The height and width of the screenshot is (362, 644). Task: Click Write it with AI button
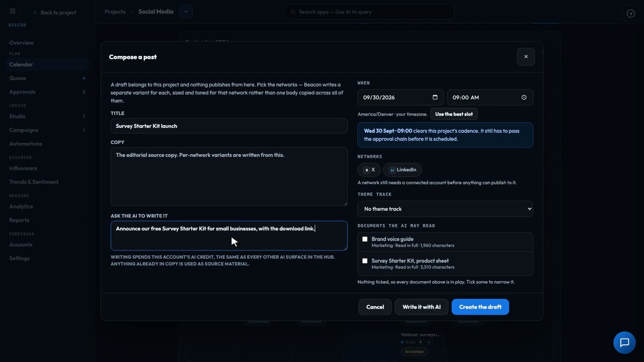click(422, 307)
